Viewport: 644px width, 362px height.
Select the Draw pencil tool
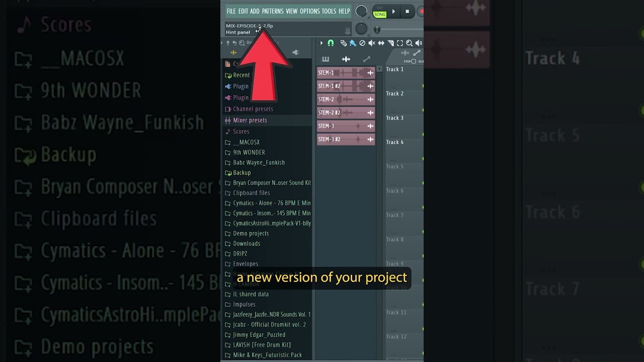(344, 43)
